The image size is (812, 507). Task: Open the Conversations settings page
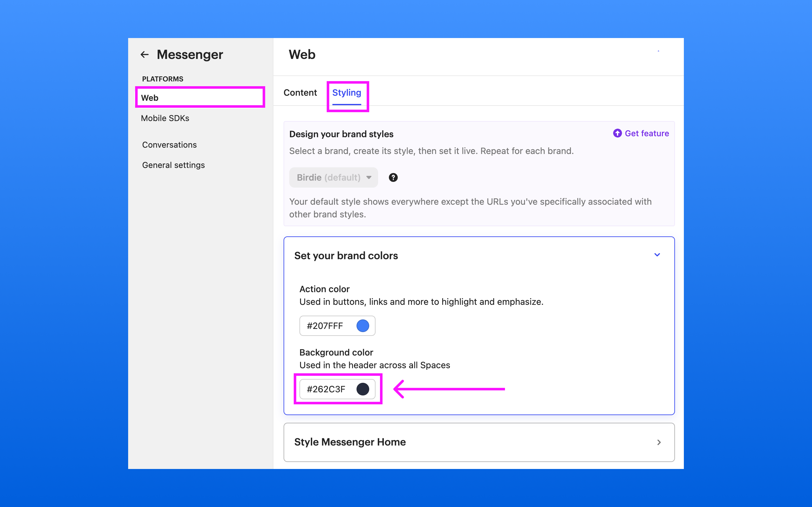169,145
